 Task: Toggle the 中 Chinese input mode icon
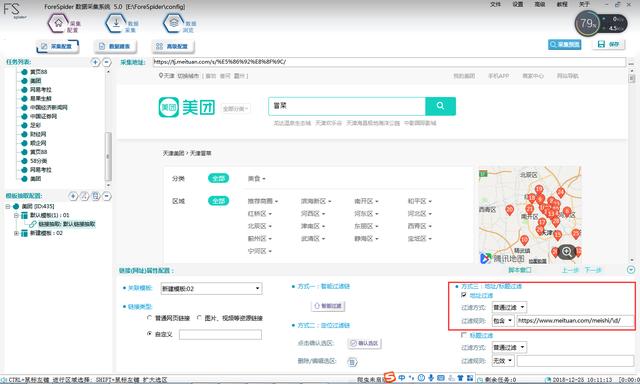click(402, 378)
